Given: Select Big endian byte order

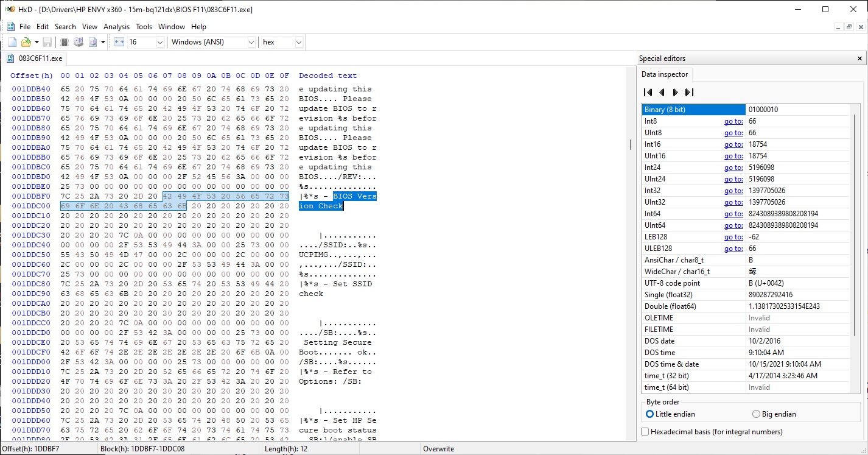Looking at the screenshot, I should (757, 414).
